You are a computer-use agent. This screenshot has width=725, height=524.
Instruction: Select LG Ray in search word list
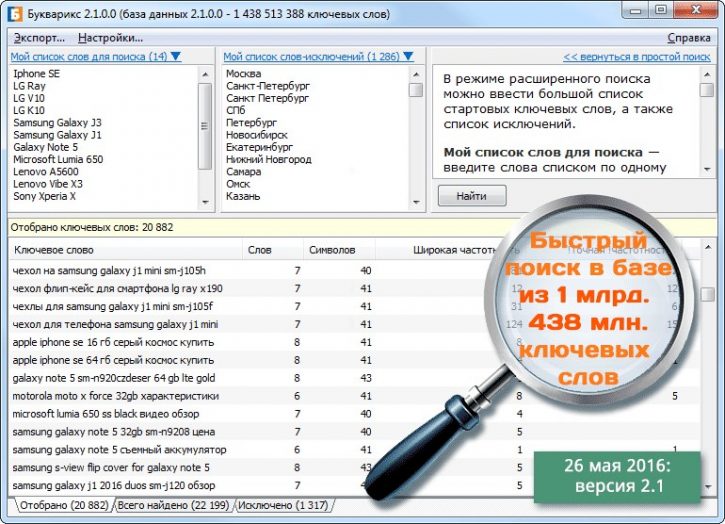coord(29,86)
